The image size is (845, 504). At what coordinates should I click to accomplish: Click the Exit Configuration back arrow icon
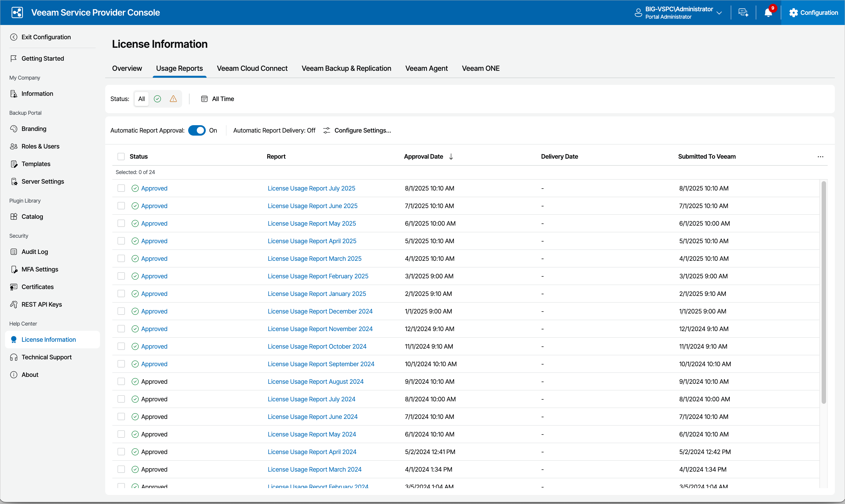(x=13, y=37)
